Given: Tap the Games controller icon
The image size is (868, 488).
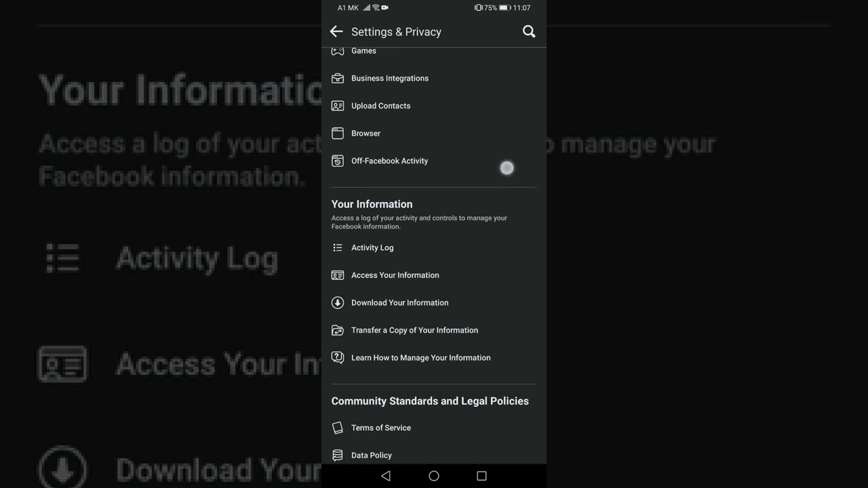Looking at the screenshot, I should click(x=338, y=51).
